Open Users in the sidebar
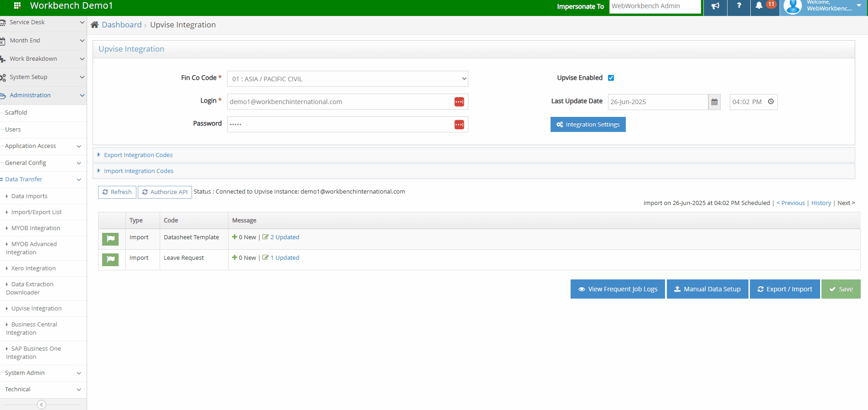This screenshot has height=410, width=868. 13,129
